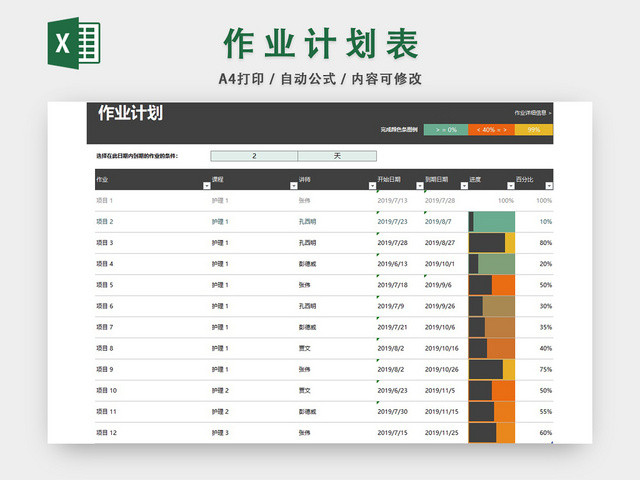Select cell 项目 1
This screenshot has width=640, height=480.
coord(104,200)
